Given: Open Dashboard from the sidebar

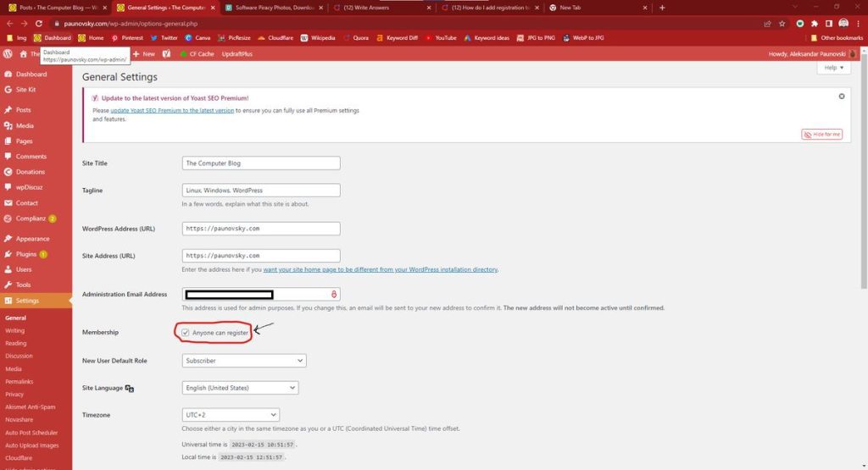Looking at the screenshot, I should point(31,74).
